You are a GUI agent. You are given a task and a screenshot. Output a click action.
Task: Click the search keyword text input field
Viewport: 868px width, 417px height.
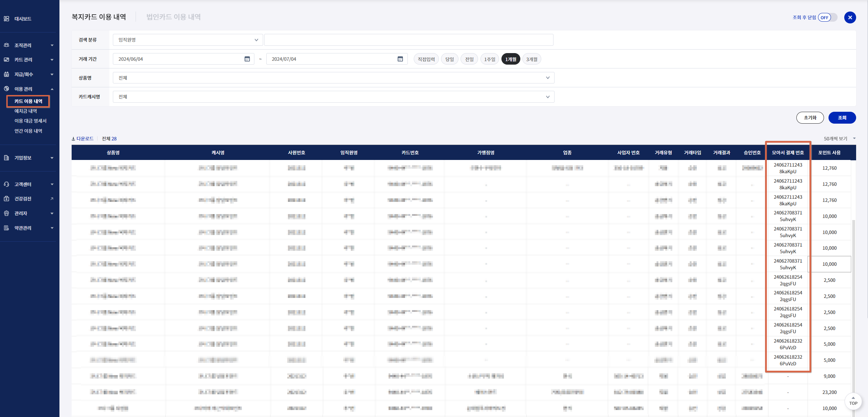click(x=408, y=40)
